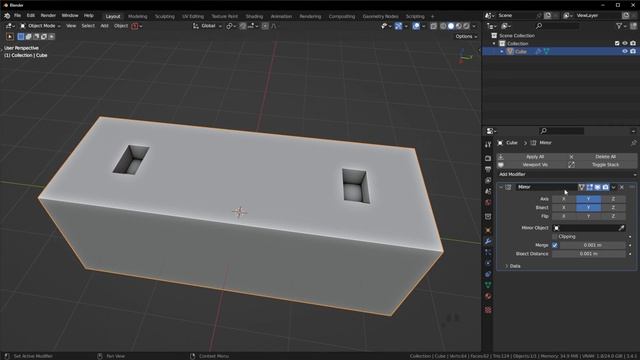This screenshot has height=360, width=640.
Task: Open the File menu
Action: [x=18, y=16]
